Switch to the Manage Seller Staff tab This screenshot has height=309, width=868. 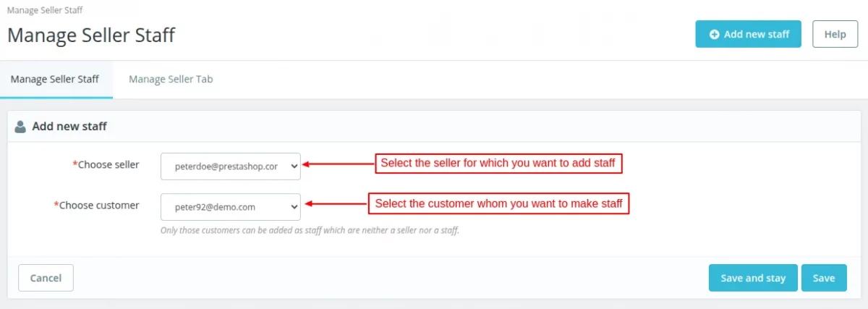coord(55,79)
